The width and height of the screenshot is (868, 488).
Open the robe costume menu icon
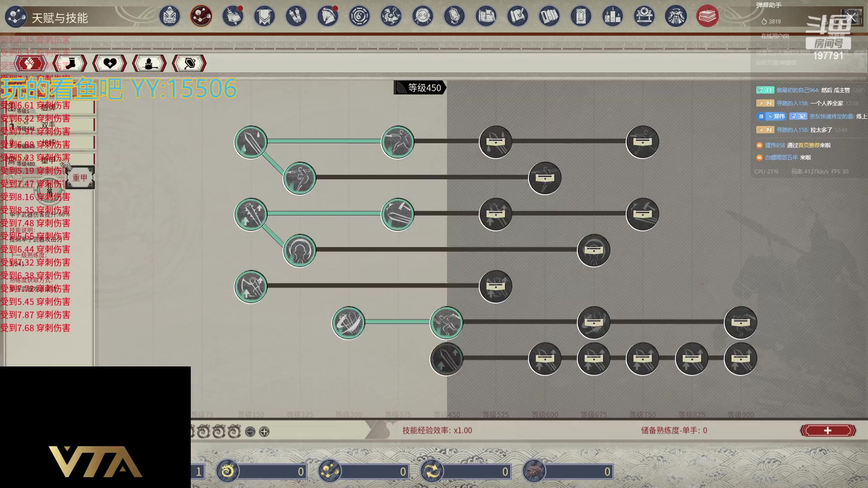point(676,17)
